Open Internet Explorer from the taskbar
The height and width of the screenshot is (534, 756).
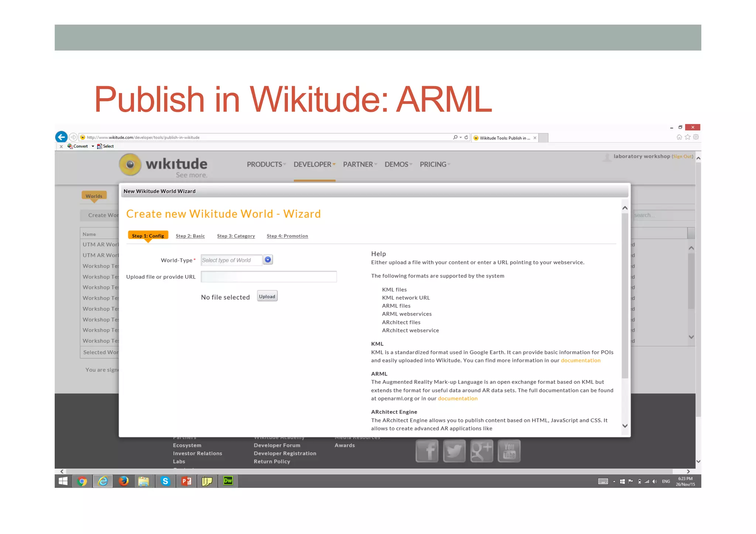103,481
